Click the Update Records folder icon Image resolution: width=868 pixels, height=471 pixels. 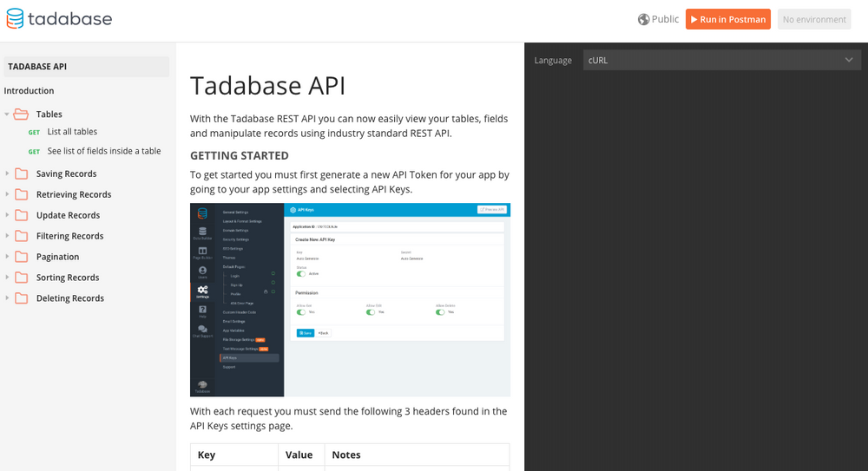22,215
